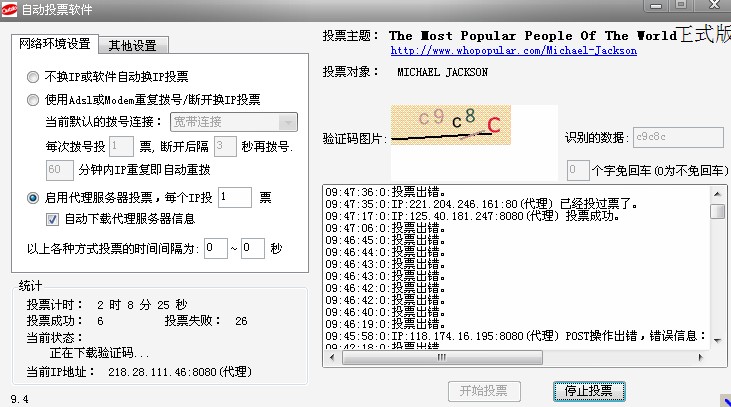731x407 pixels.
Task: Click the 停止投票 button
Action: 589,390
